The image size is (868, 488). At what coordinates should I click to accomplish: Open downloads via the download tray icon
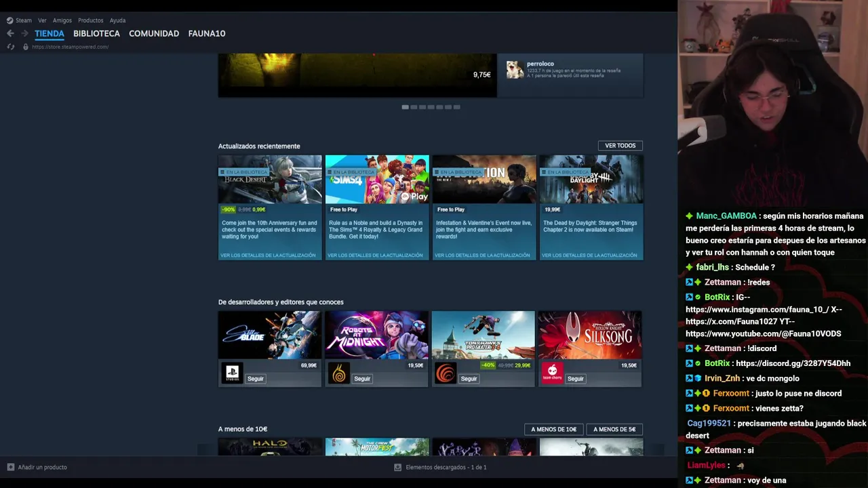click(x=398, y=467)
